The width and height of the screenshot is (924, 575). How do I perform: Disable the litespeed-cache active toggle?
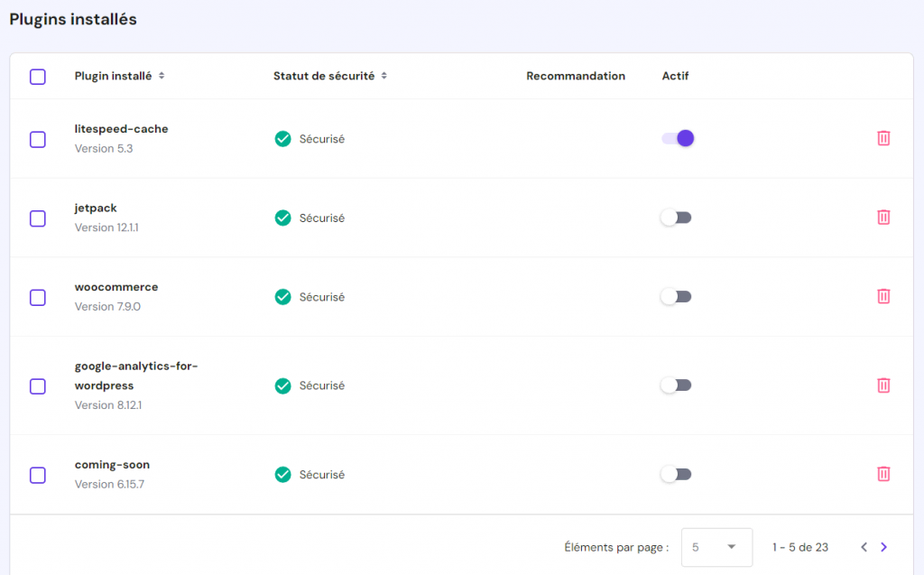(x=677, y=138)
